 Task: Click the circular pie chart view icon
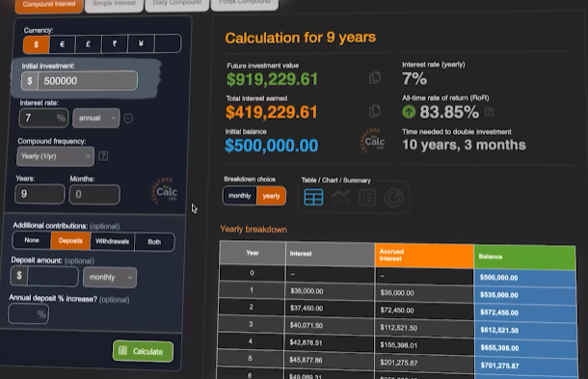tap(393, 198)
